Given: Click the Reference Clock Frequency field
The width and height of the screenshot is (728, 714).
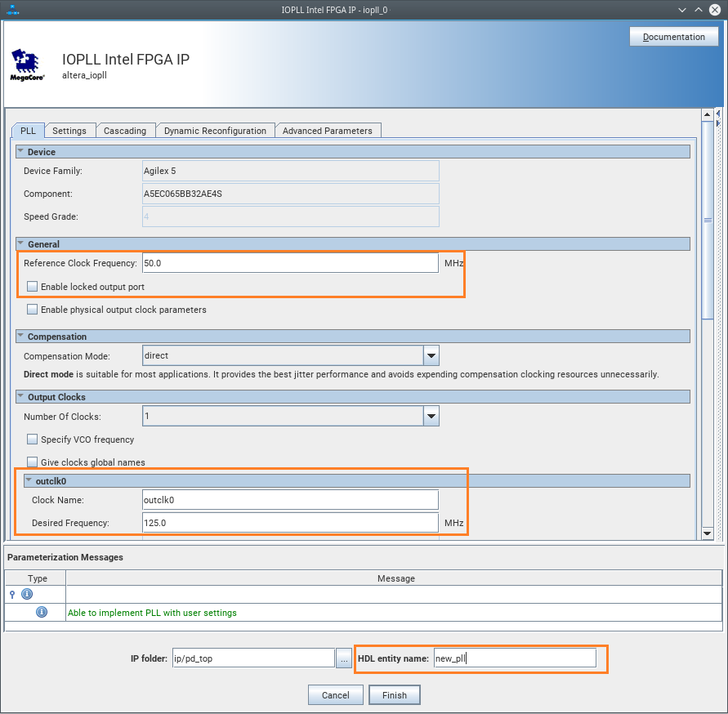Looking at the screenshot, I should 290,264.
